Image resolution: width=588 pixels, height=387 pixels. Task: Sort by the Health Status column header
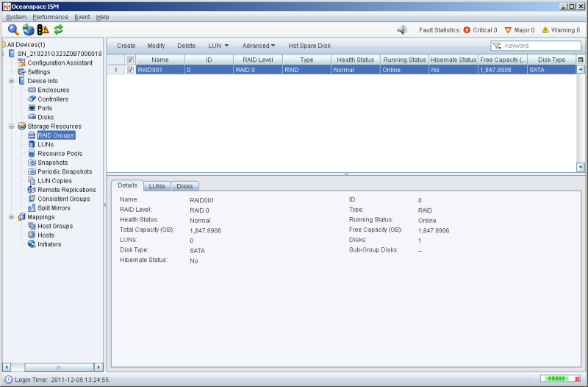pos(356,60)
